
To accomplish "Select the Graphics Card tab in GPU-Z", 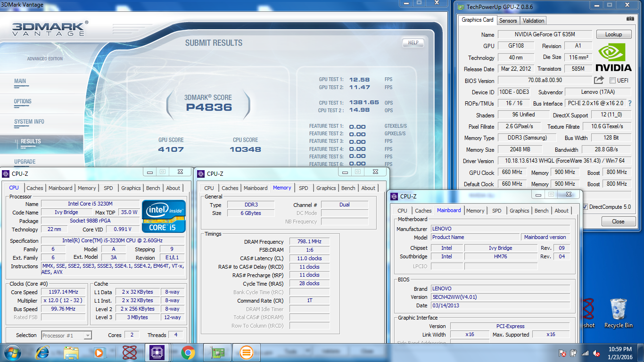I will point(477,20).
